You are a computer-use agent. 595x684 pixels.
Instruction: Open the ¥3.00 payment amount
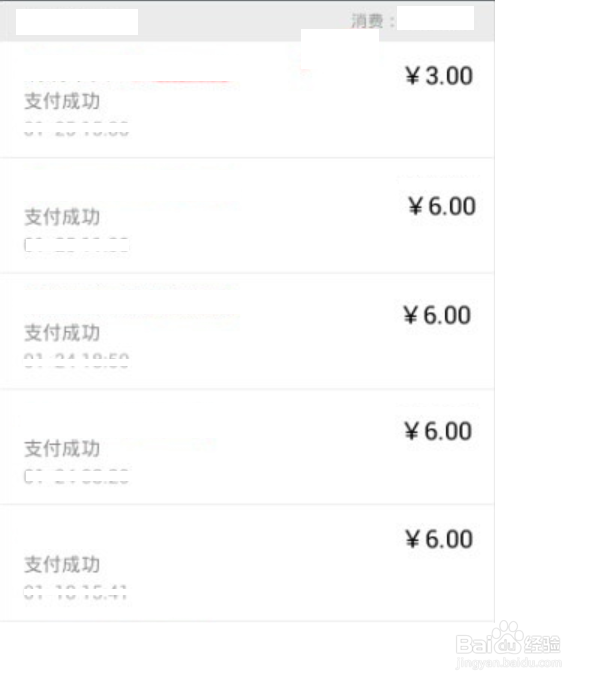tap(439, 76)
